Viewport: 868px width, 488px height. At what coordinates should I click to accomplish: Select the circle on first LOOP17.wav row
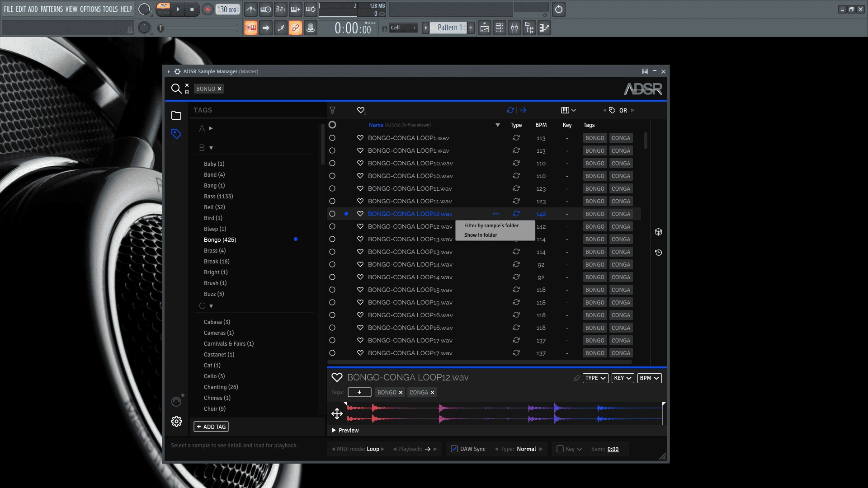pyautogui.click(x=332, y=340)
